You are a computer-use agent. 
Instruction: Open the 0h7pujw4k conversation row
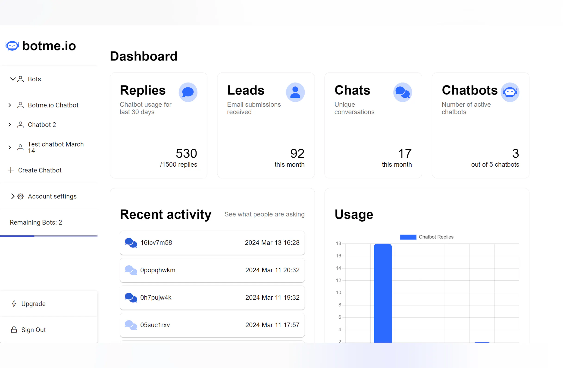click(x=212, y=297)
